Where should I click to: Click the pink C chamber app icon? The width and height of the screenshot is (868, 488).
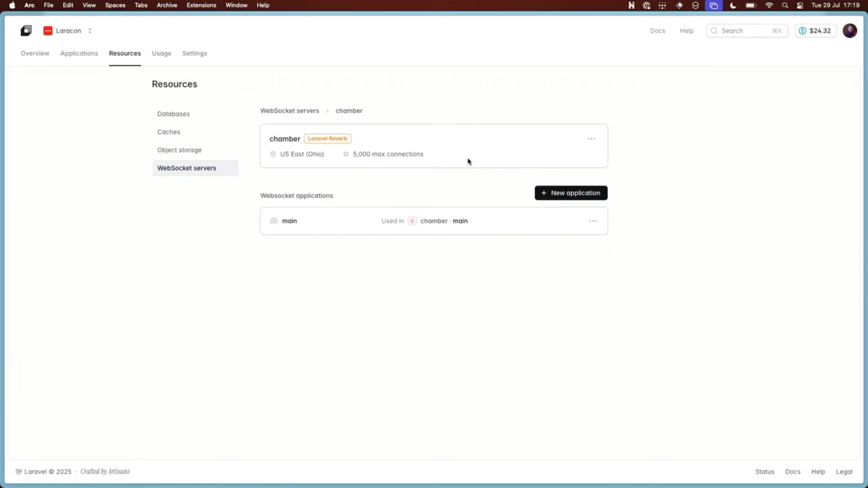click(412, 221)
